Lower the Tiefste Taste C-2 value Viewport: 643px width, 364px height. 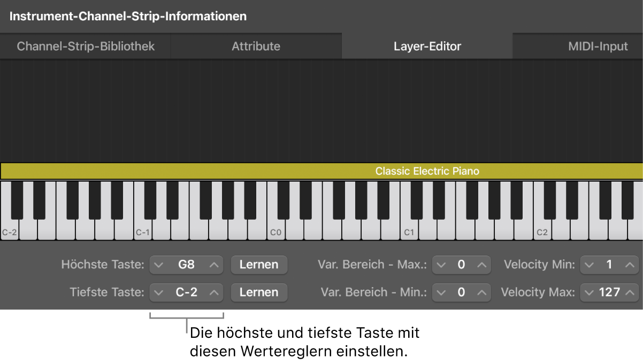tap(159, 292)
